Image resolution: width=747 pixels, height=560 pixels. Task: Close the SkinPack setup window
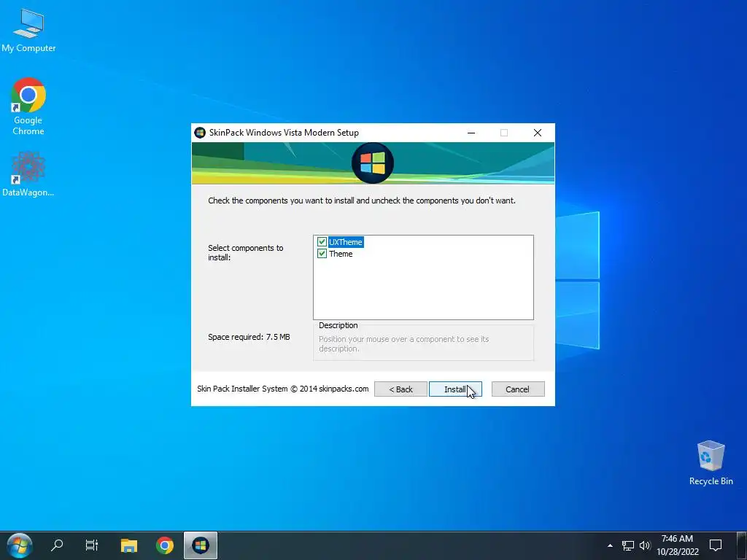[538, 133]
